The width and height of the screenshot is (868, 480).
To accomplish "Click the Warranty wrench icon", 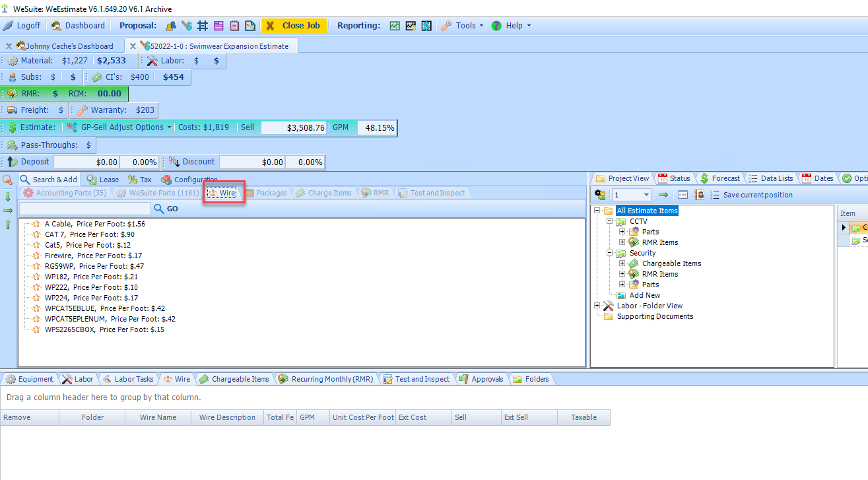I will pyautogui.click(x=83, y=110).
